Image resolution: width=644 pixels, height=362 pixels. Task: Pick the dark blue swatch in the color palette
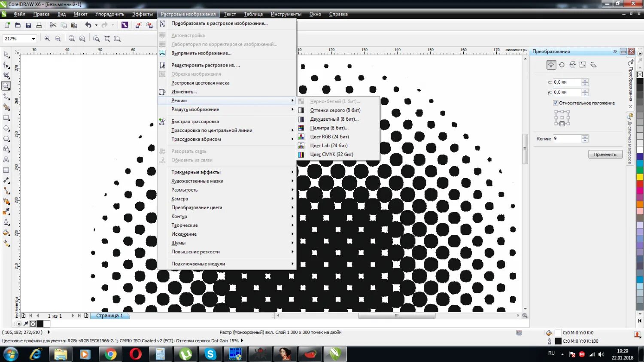pos(640,157)
